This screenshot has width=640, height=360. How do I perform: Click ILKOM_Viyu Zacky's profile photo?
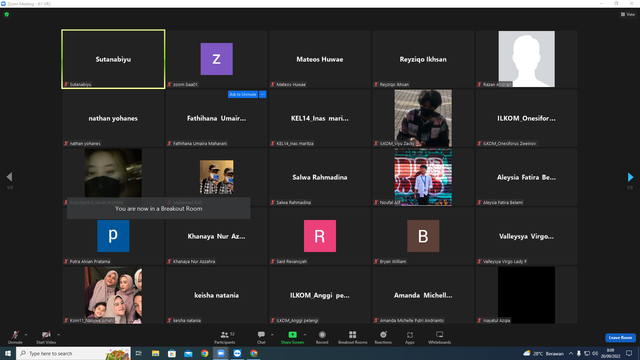tap(423, 118)
